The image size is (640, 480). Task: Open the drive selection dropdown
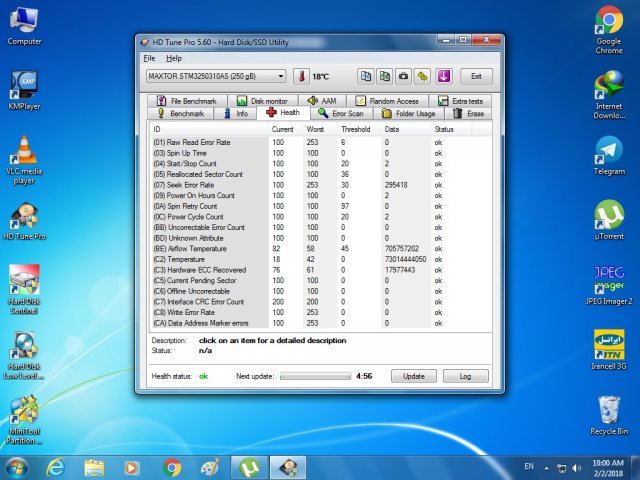click(280, 76)
